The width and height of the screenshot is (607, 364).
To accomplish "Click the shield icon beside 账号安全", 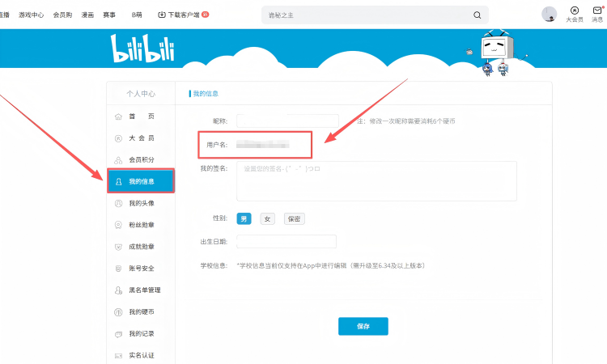I will pos(118,269).
